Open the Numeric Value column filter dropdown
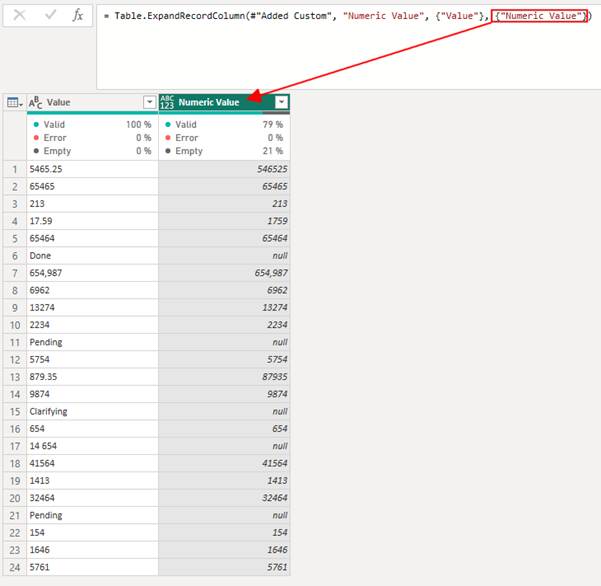This screenshot has height=586, width=601. coord(281,102)
